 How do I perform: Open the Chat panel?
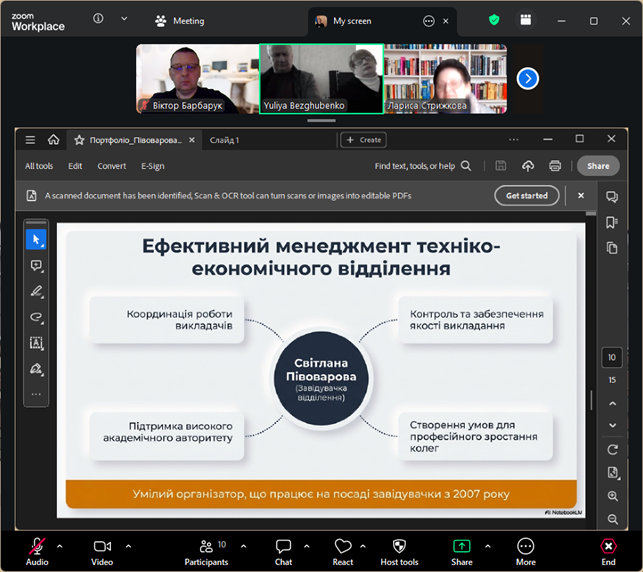(283, 552)
